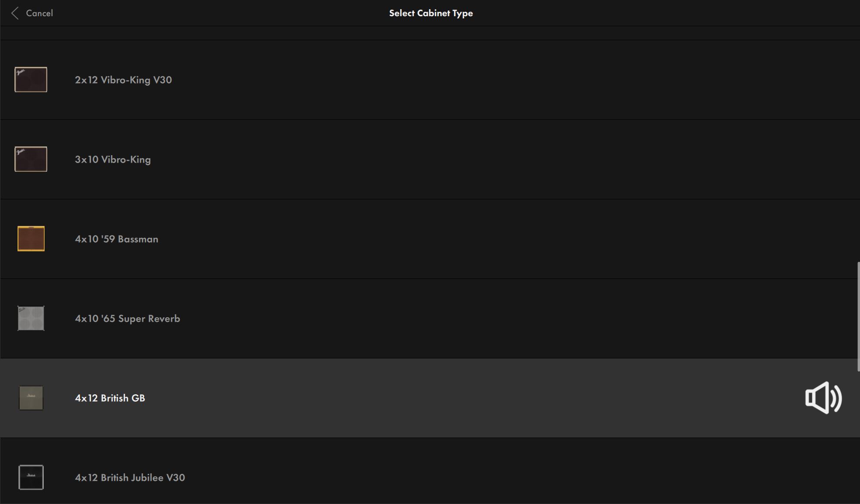Choose the 4x10 '65 Super Reverb label
The image size is (860, 504).
(127, 319)
